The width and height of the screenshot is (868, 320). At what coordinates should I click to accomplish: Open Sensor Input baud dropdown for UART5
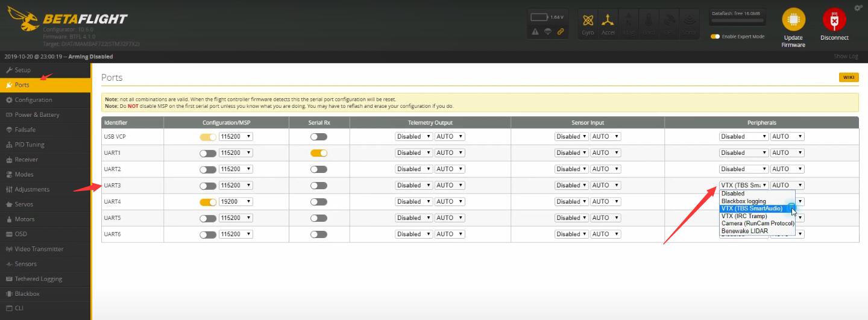(x=605, y=218)
